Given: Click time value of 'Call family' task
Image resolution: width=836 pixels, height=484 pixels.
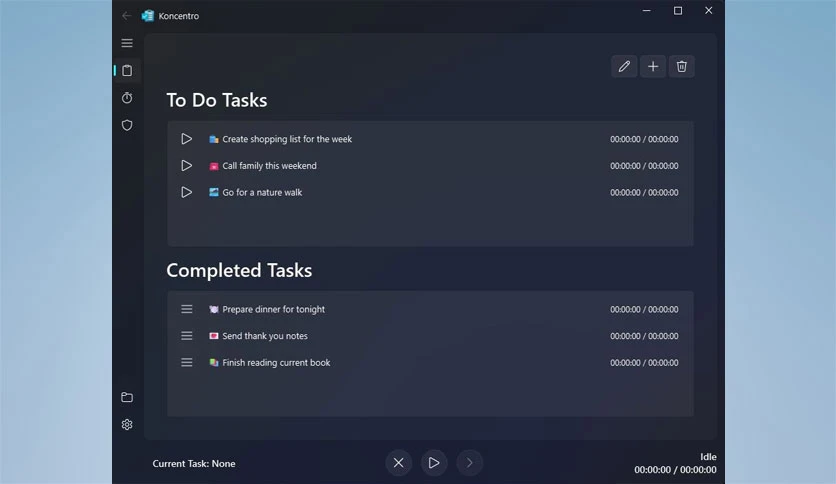Looking at the screenshot, I should [644, 166].
